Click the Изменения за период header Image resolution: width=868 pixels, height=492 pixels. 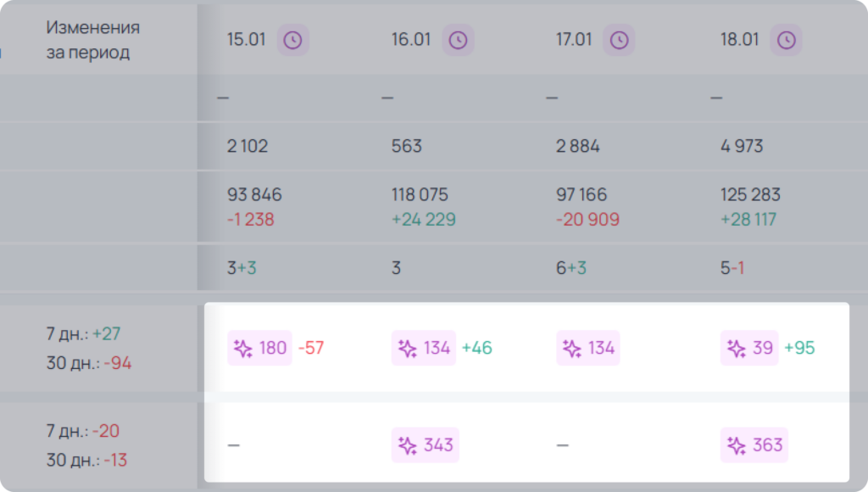pos(92,40)
